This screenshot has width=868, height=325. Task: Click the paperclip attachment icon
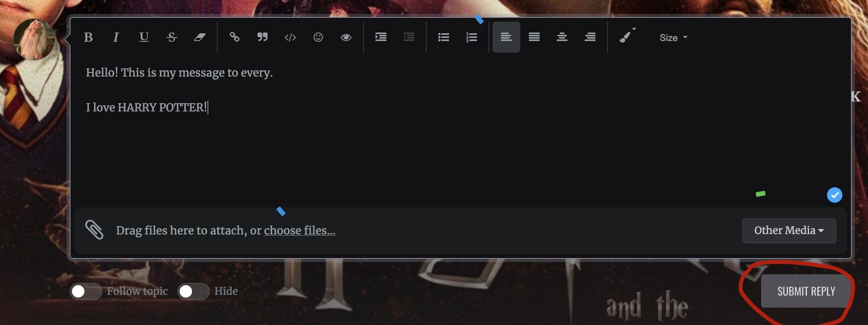click(94, 230)
